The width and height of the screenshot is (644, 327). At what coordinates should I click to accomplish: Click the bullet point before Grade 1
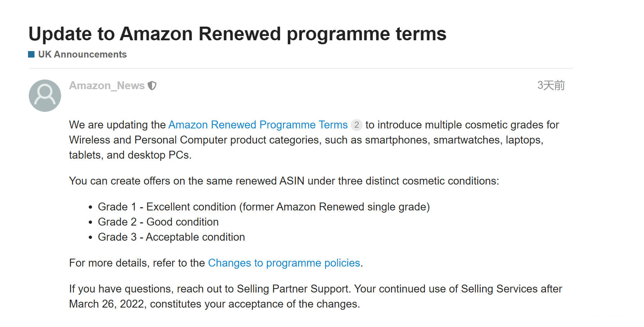point(90,207)
